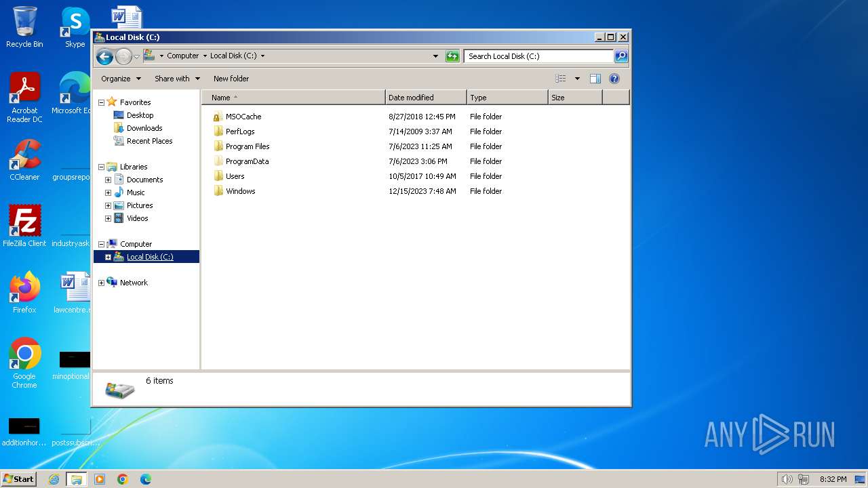Toggle the preview pane icon
This screenshot has width=868, height=488.
tap(595, 79)
